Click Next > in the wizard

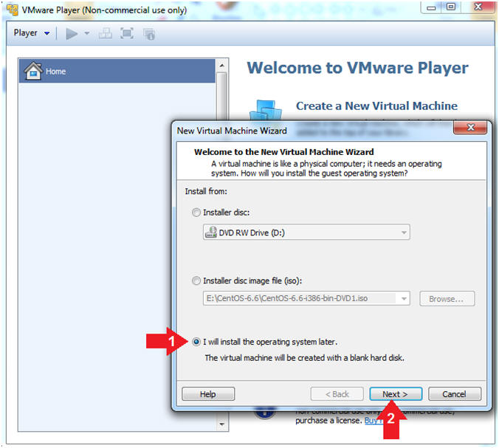pyautogui.click(x=396, y=394)
